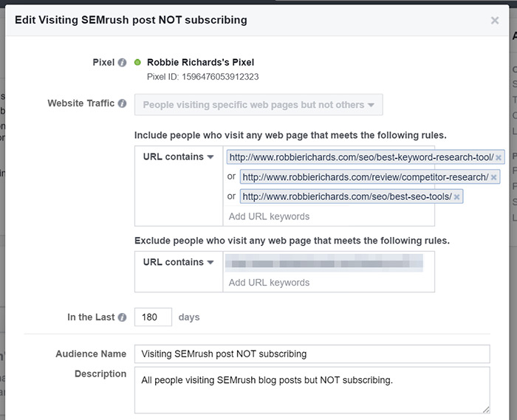Click the blurred excluded URL entry
This screenshot has height=420, width=517.
coord(325,262)
